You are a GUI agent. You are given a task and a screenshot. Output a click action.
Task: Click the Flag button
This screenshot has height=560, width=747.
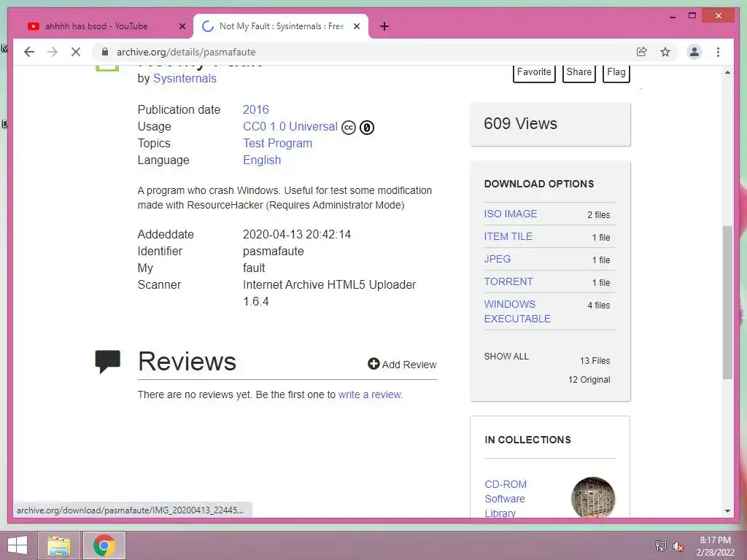616,72
